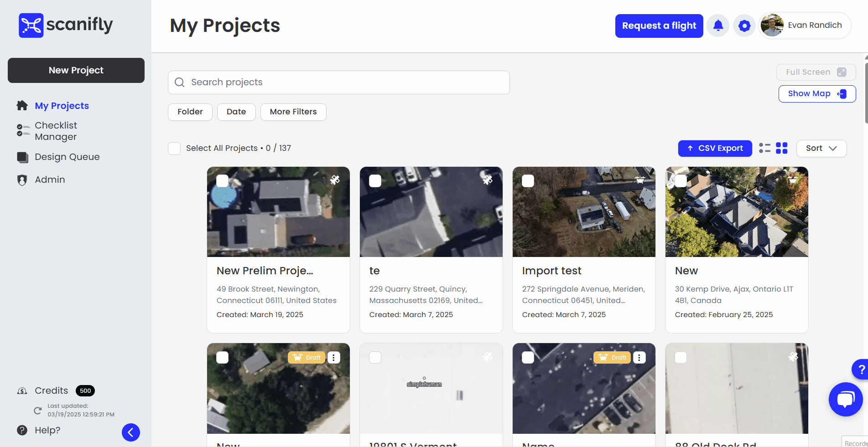Click the Scanifly logo

[x=66, y=25]
